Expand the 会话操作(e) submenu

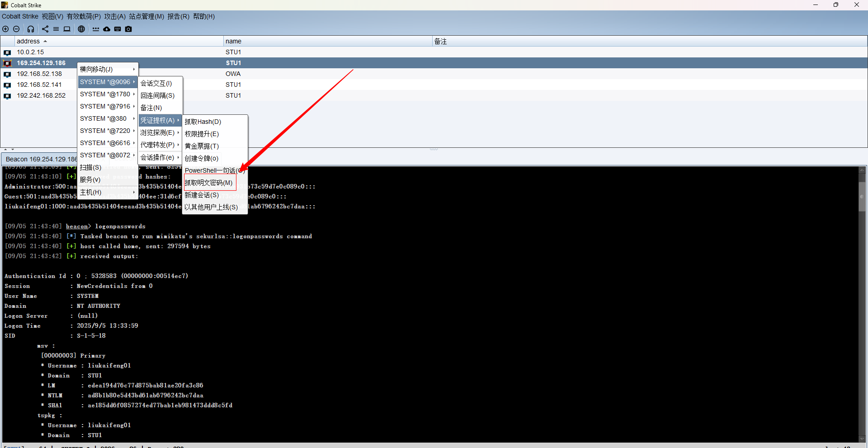(x=160, y=157)
